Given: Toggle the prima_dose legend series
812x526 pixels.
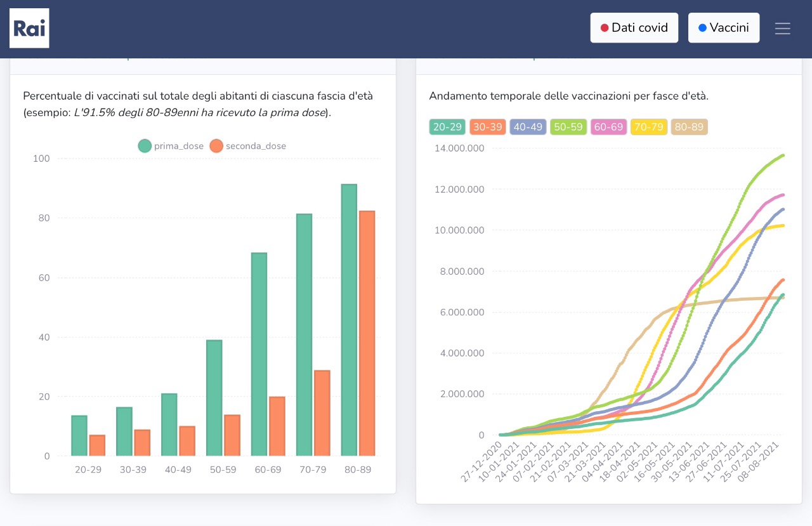Looking at the screenshot, I should (x=171, y=146).
